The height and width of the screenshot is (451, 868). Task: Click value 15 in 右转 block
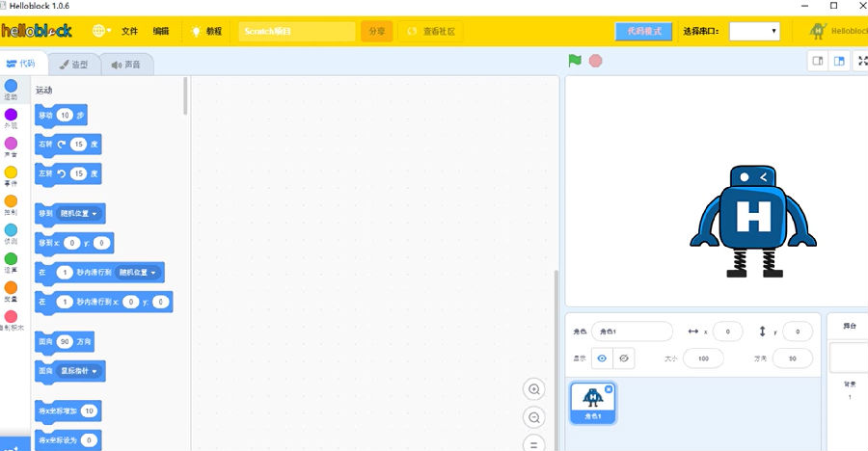click(x=79, y=145)
